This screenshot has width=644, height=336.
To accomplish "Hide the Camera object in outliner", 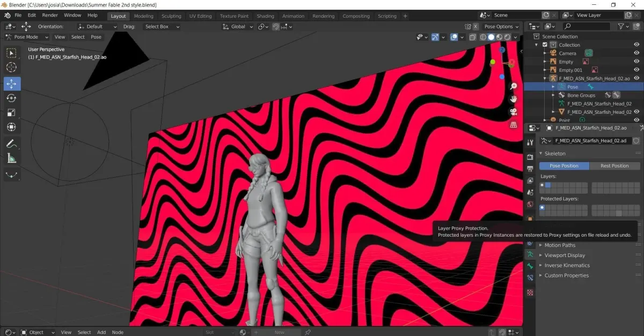I will point(637,53).
